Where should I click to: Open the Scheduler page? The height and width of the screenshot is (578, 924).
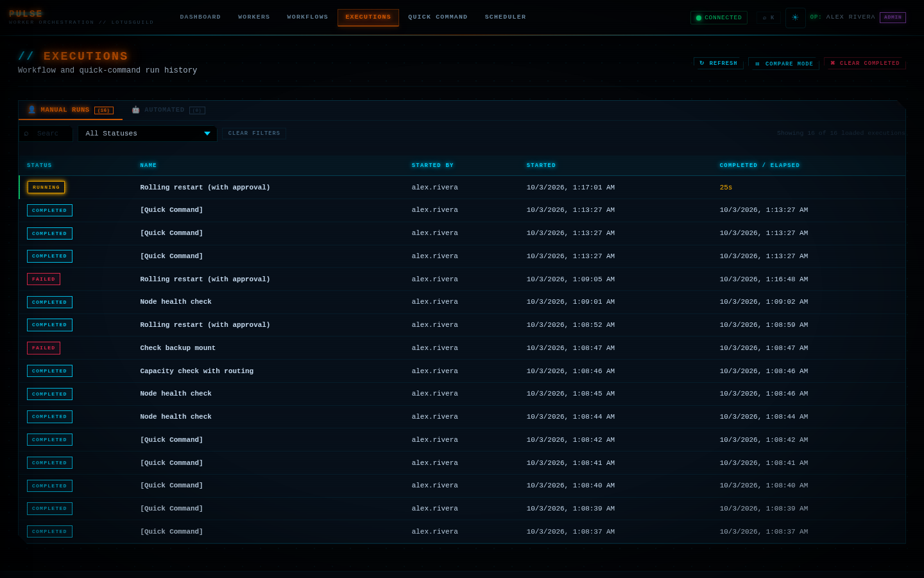[x=506, y=17]
